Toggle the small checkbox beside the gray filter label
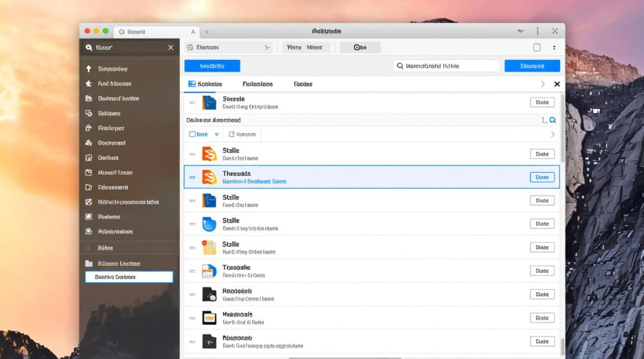The width and height of the screenshot is (644, 359). click(x=231, y=135)
